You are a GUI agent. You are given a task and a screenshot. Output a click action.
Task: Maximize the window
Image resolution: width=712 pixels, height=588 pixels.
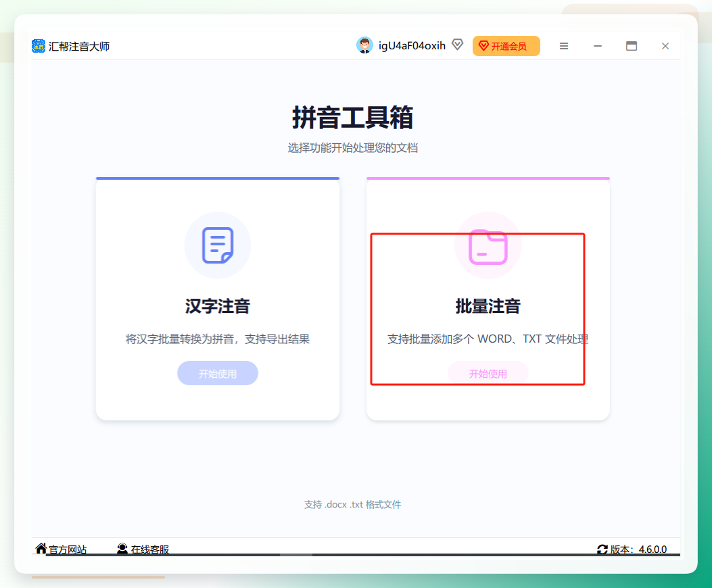click(631, 46)
